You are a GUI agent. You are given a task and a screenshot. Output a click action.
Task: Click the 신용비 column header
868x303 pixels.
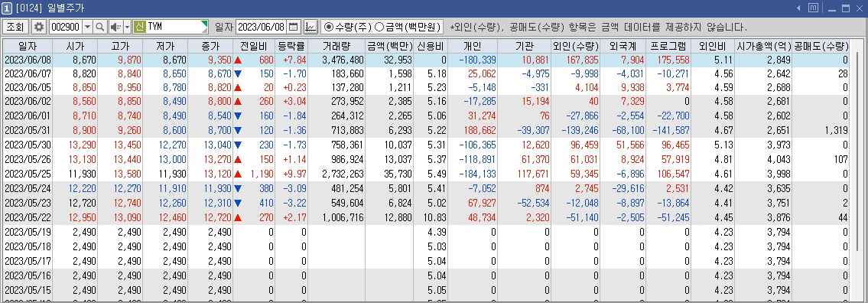pyautogui.click(x=431, y=46)
